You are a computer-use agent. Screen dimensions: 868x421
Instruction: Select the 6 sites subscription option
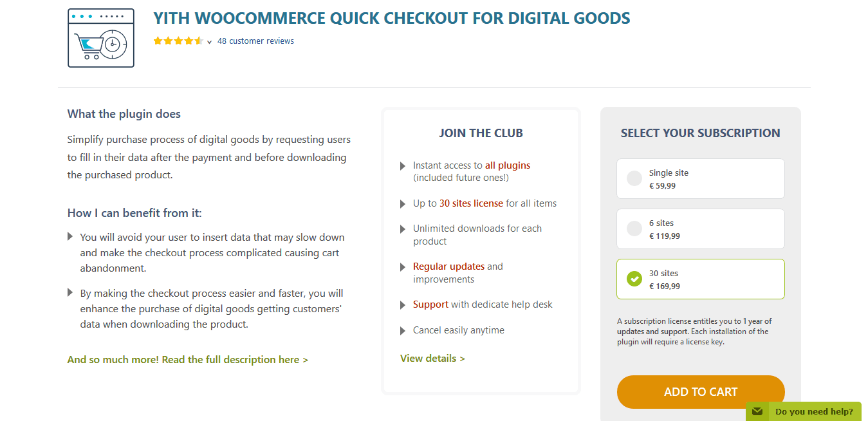coord(701,229)
